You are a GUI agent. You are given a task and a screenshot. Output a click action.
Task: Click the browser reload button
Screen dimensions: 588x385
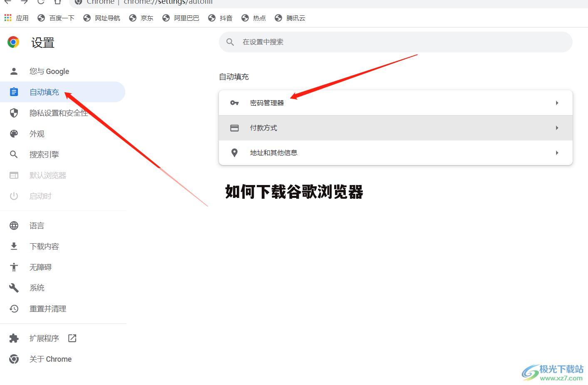[41, 1]
